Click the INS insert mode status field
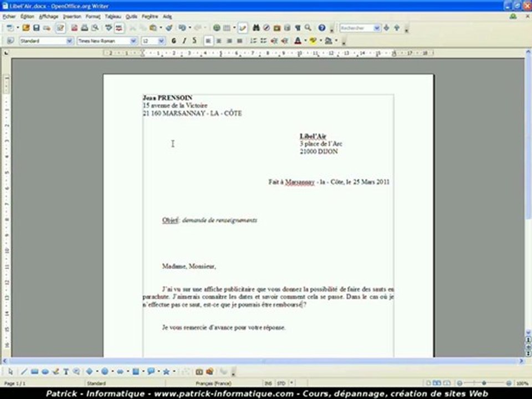This screenshot has height=399, width=532. coord(268,383)
